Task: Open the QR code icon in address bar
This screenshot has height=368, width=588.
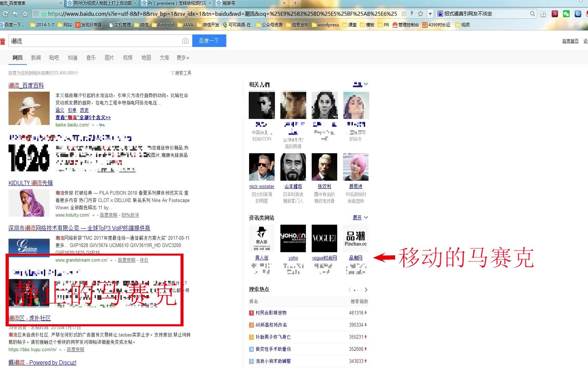Action: tap(404, 14)
